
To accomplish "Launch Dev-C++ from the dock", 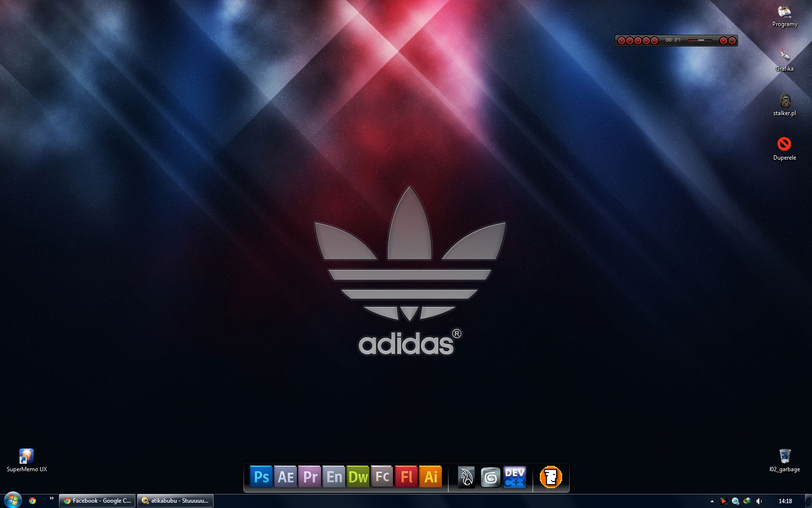I will pos(515,477).
